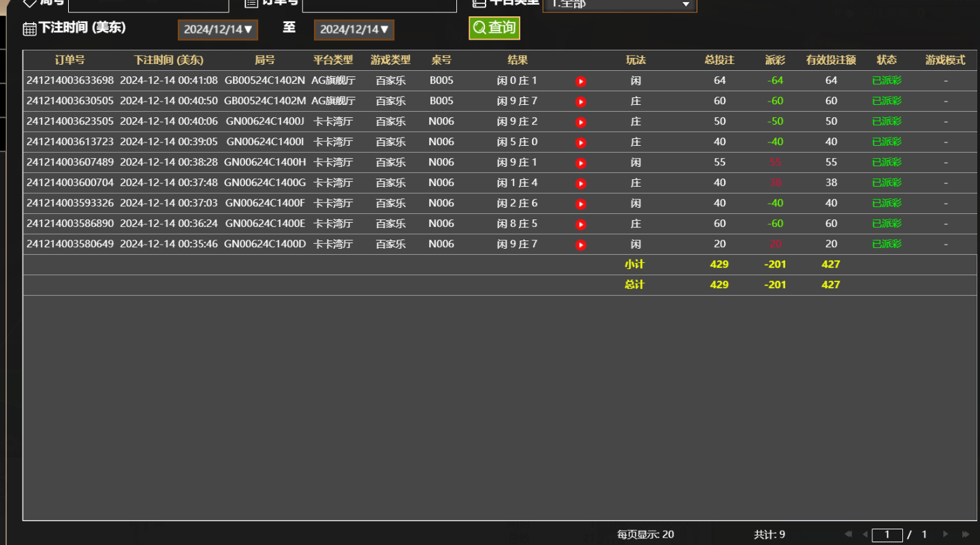Image resolution: width=980 pixels, height=545 pixels.
Task: Click the icon next to 平台类型
Action: [479, 3]
